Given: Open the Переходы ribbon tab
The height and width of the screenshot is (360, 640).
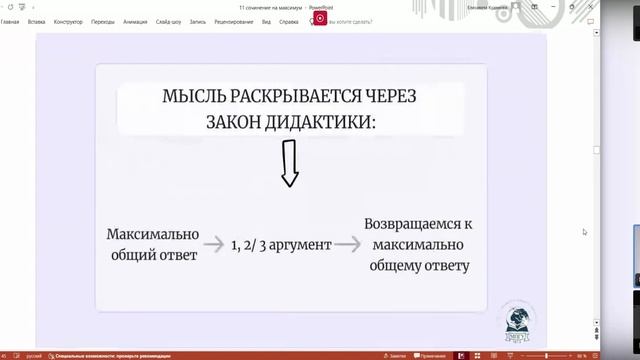Looking at the screenshot, I should point(103,22).
